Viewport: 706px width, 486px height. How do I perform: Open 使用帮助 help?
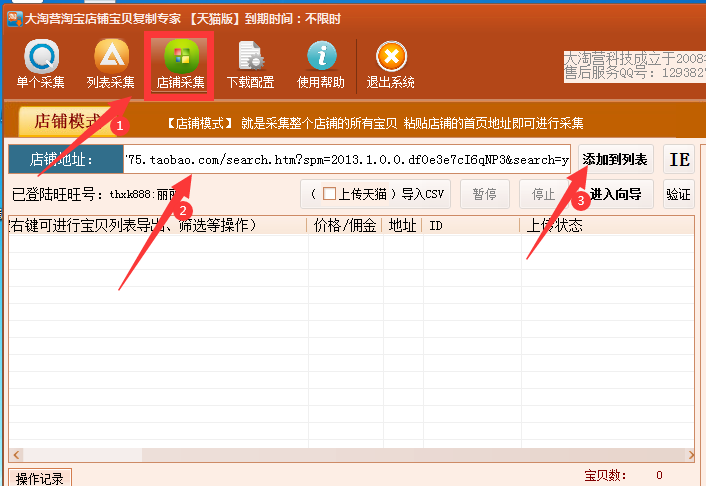pyautogui.click(x=321, y=64)
